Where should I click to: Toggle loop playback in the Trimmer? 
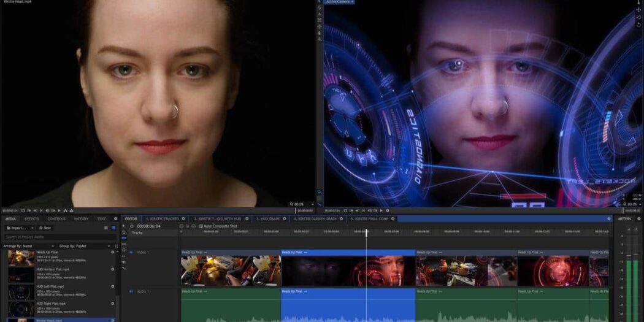tap(23, 210)
